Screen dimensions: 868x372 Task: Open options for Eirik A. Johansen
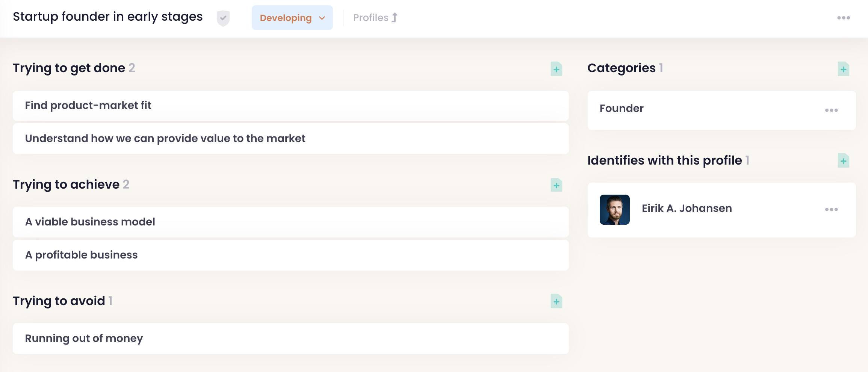(x=831, y=209)
